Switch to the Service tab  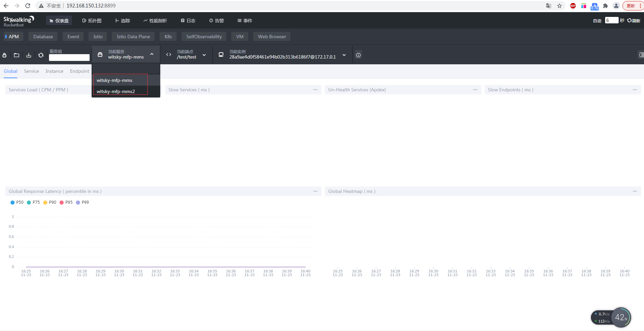31,71
